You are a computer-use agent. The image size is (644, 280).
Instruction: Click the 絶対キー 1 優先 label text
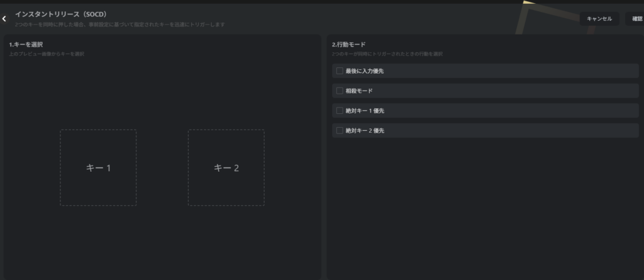pyautogui.click(x=365, y=111)
